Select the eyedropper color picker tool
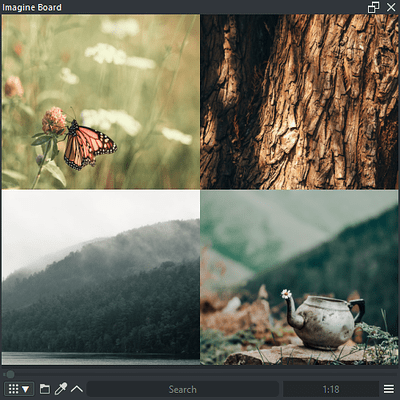The height and width of the screenshot is (400, 400). pos(61,389)
